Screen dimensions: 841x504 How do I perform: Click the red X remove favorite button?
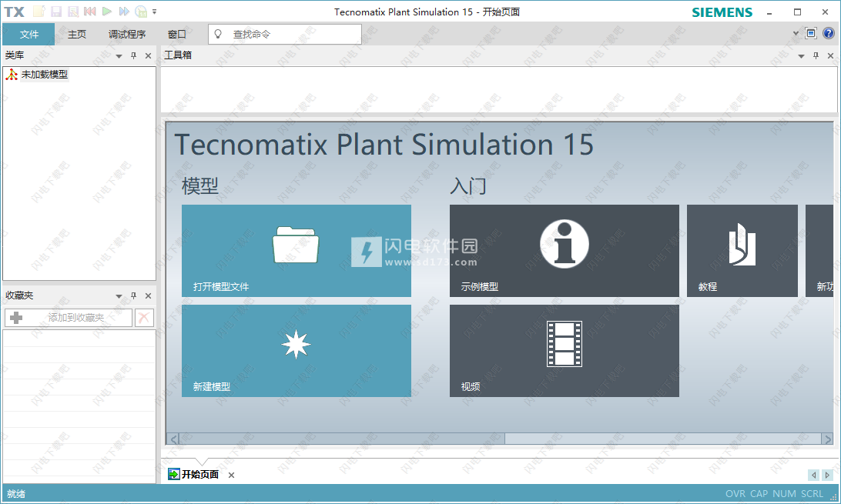pos(144,318)
